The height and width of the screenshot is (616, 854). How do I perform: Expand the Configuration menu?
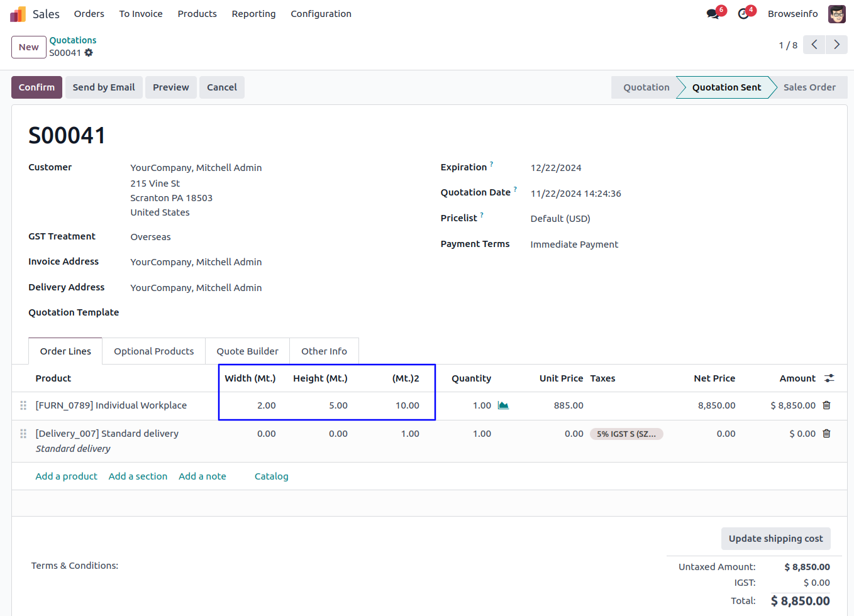click(321, 14)
